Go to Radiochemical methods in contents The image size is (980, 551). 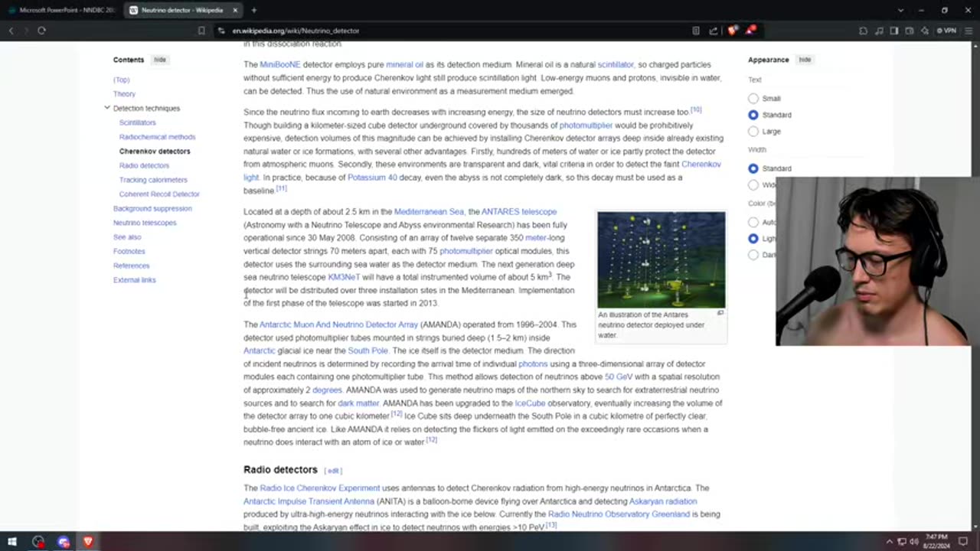[x=158, y=137]
